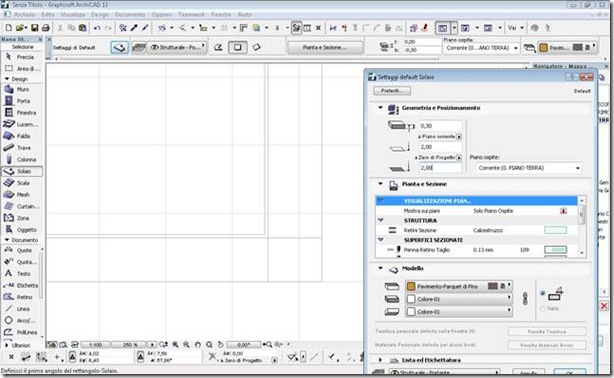The width and height of the screenshot is (614, 378).
Task: Collapse SUPERFICI SEZIONATE group row
Action: click(381, 240)
